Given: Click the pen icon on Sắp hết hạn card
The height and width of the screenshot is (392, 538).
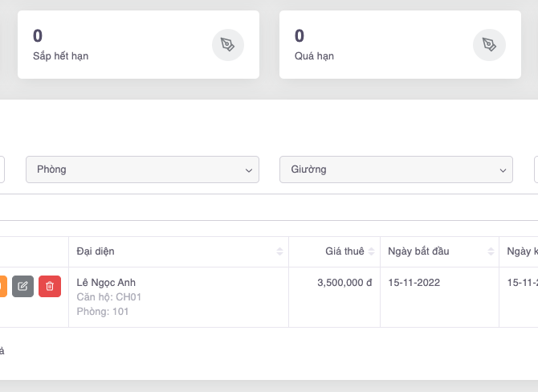Looking at the screenshot, I should [227, 44].
